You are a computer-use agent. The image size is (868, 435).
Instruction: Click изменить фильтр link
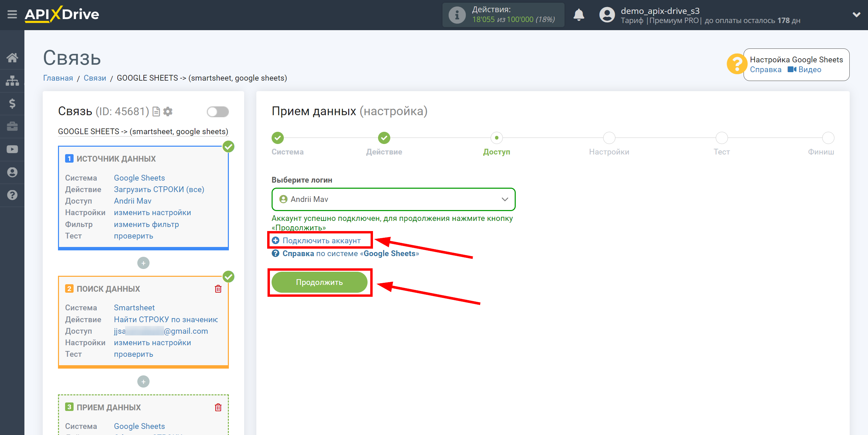(146, 224)
